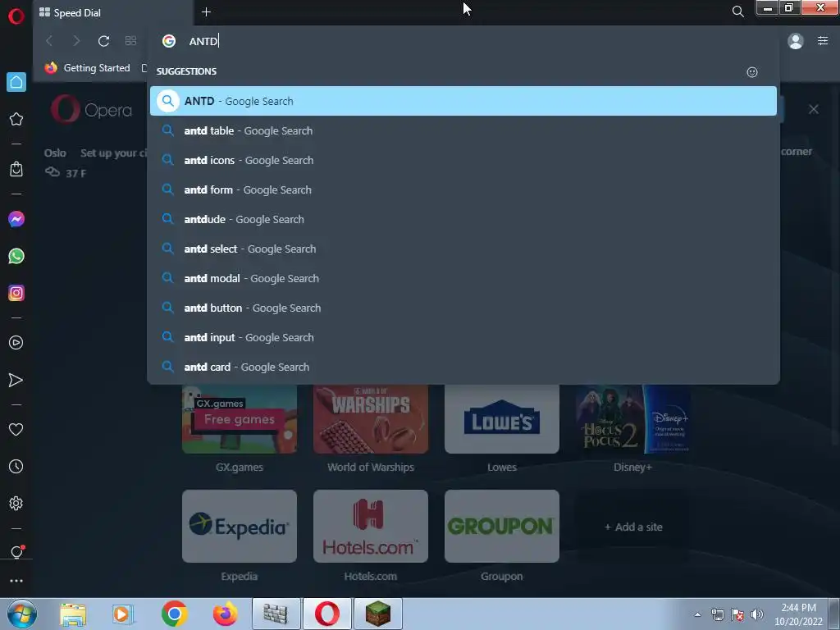
Task: Choose 'antd input' suggestion
Action: 463,337
